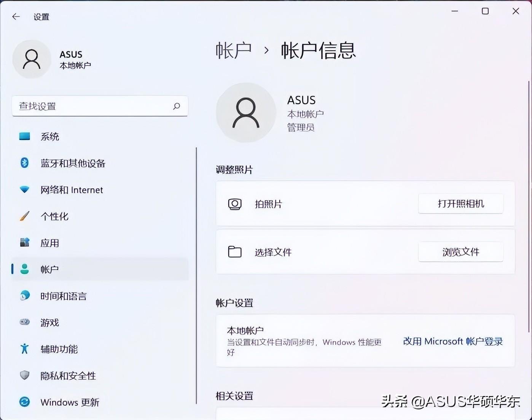Click the search magnifier icon
Screen dimensions: 532x420
tap(177, 106)
